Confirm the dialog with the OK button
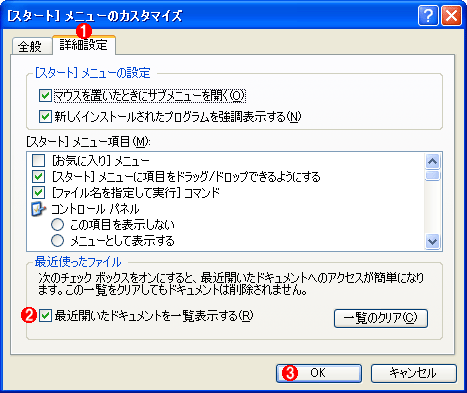The height and width of the screenshot is (393, 467). [319, 373]
